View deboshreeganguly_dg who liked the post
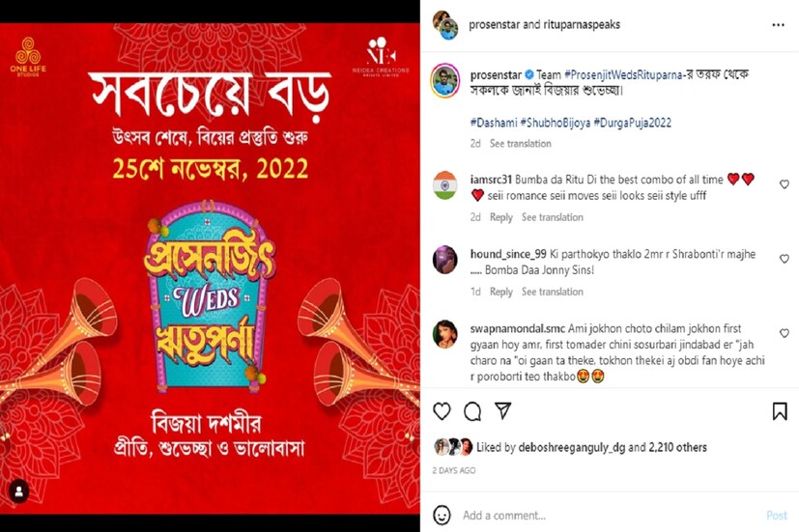799x532 pixels. click(x=571, y=447)
